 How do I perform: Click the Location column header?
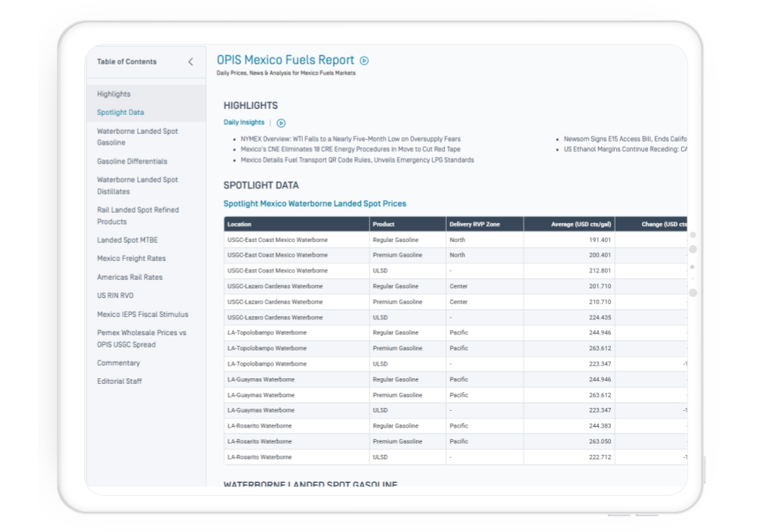(239, 224)
